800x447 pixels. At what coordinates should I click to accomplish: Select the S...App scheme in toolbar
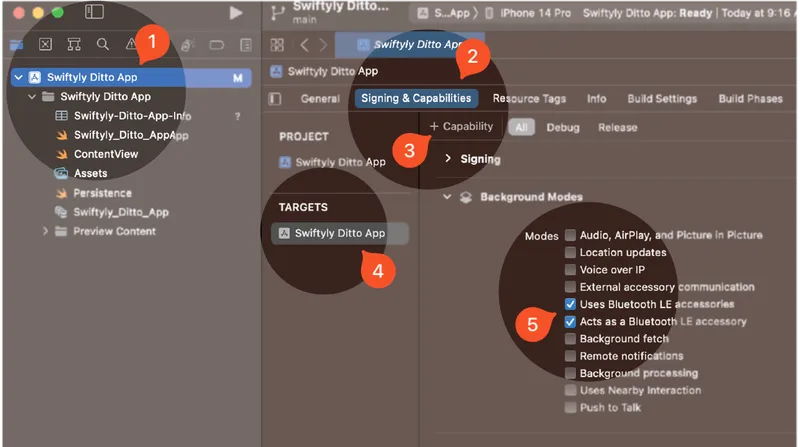click(x=443, y=13)
